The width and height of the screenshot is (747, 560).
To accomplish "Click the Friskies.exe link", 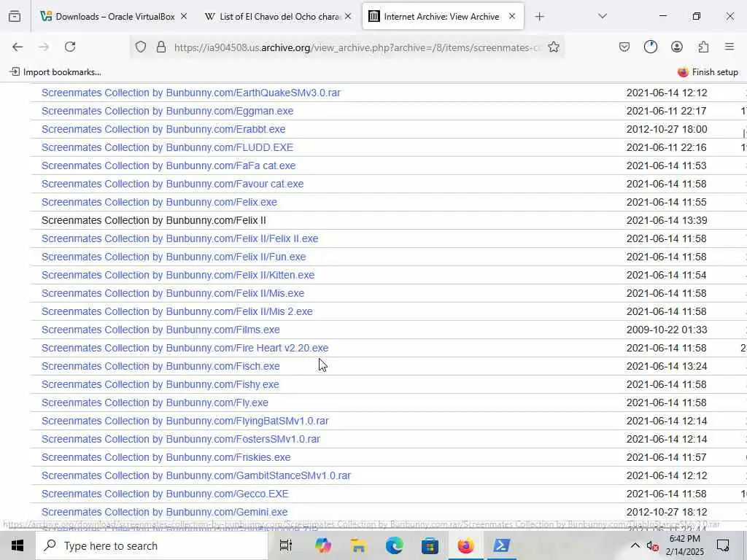I will [x=166, y=457].
